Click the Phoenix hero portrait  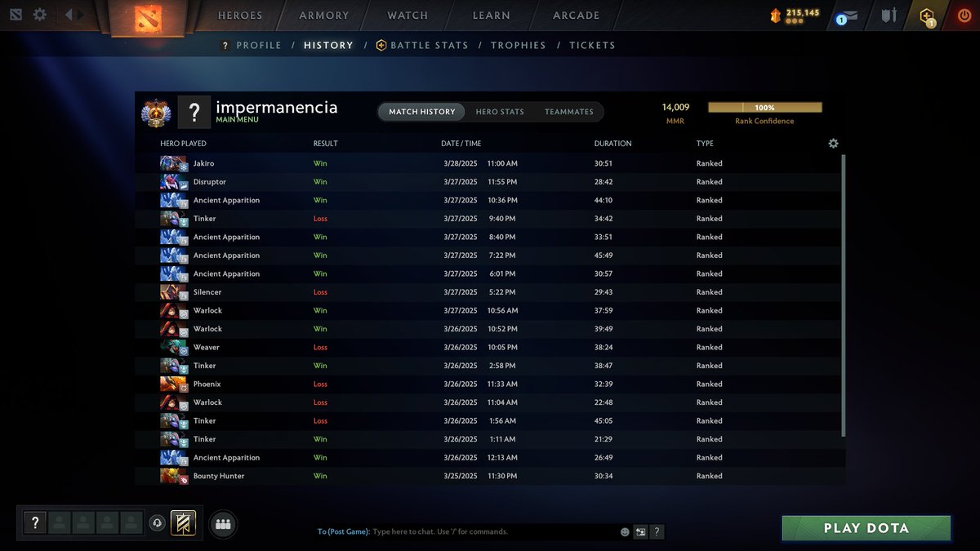pos(174,384)
